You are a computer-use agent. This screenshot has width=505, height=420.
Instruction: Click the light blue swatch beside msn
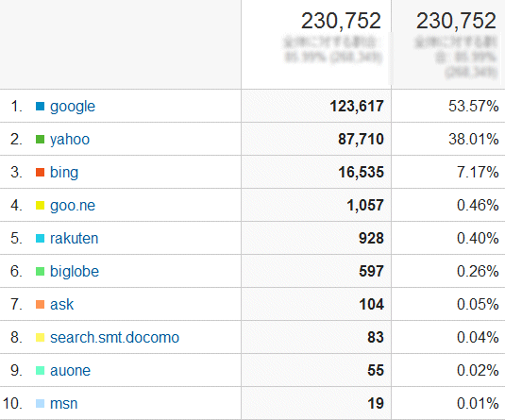(40, 404)
